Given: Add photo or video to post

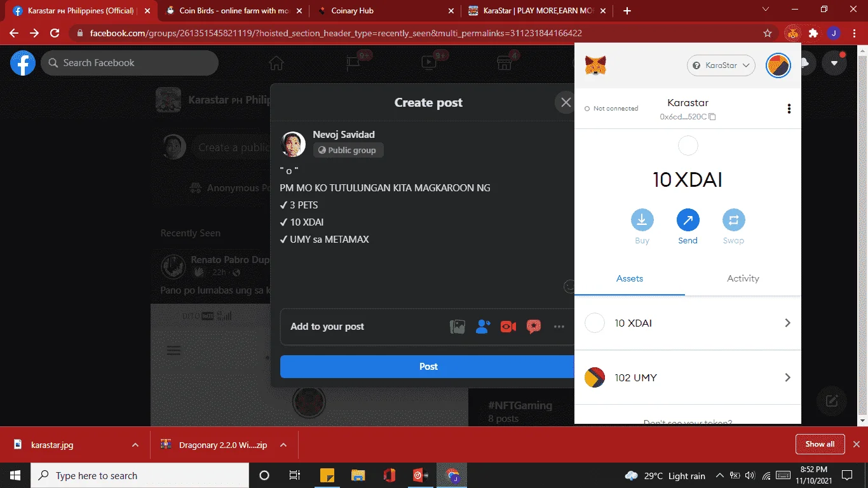Looking at the screenshot, I should [458, 327].
